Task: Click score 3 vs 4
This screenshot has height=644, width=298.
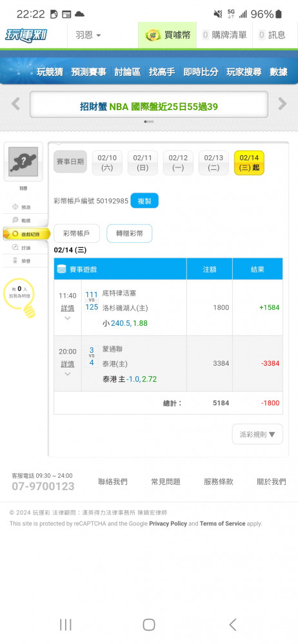Action: click(92, 357)
